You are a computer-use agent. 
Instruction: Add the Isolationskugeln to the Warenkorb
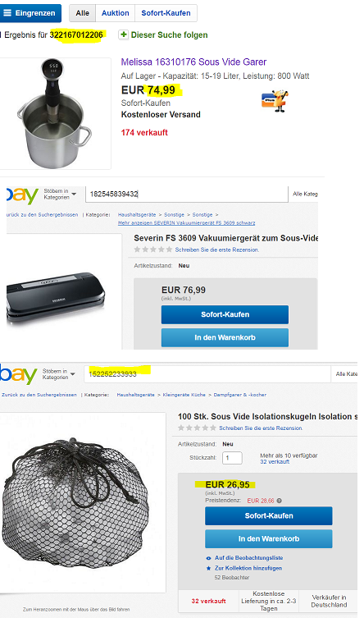tap(269, 538)
